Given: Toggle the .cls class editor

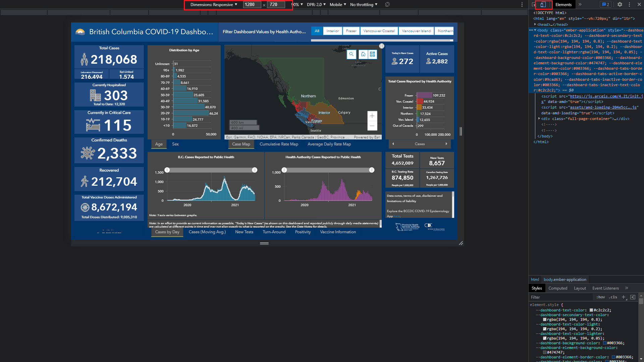Looking at the screenshot, I should pos(613,297).
